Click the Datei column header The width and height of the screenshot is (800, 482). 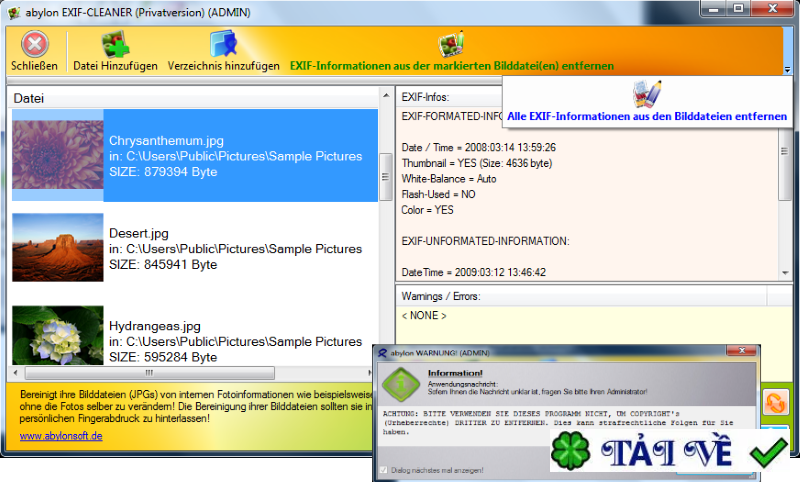coord(194,98)
